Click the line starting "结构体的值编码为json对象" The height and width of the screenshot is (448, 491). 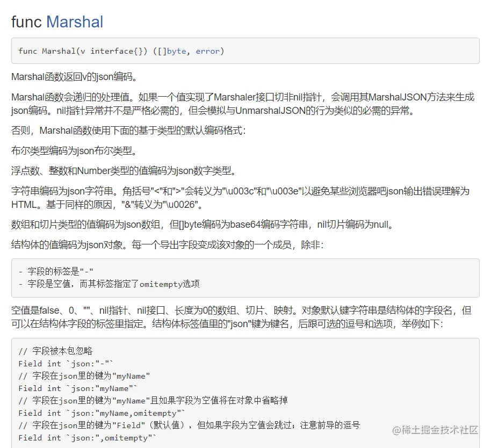point(167,244)
